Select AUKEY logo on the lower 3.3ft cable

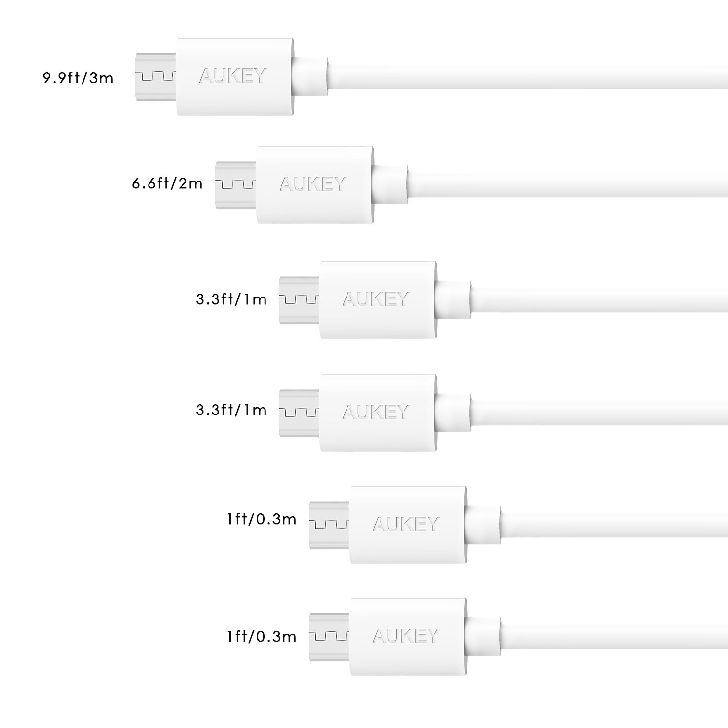(376, 412)
